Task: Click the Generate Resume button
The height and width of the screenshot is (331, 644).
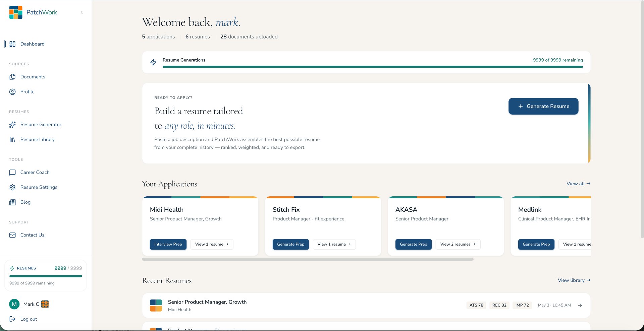Action: click(543, 106)
